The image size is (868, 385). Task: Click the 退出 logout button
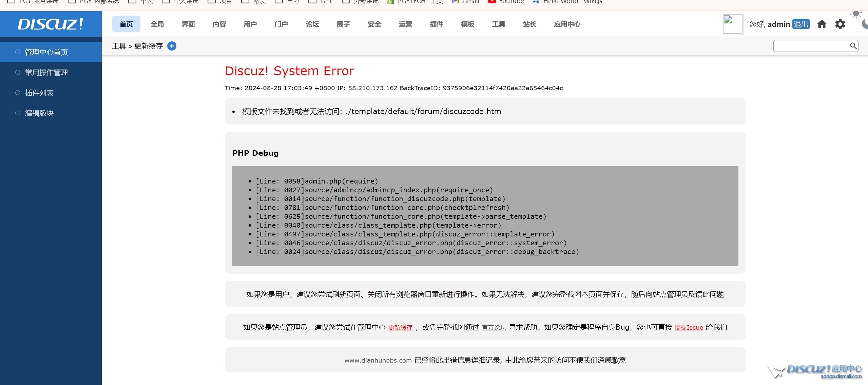point(801,24)
